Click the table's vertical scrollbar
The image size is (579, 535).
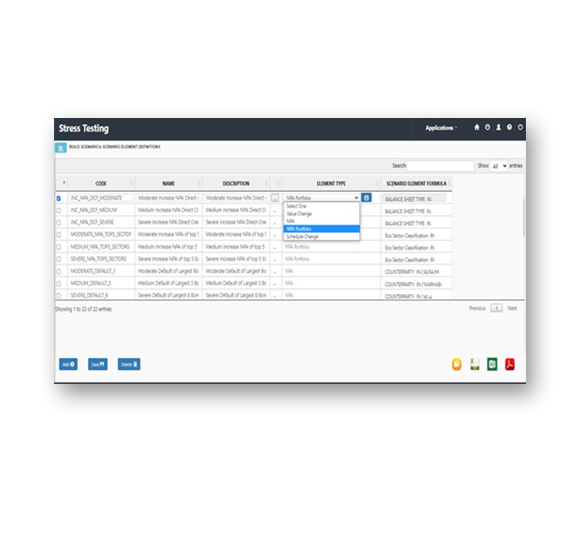pos(523,218)
